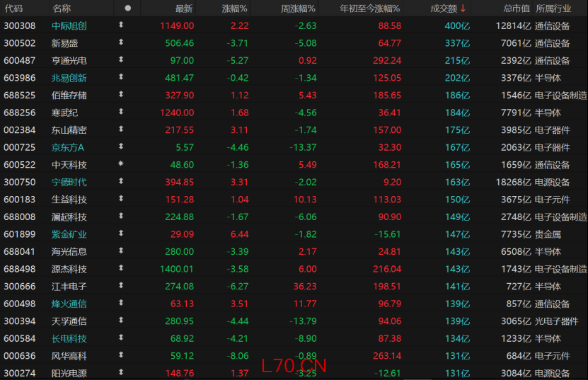Click the star marker in 中天科技 row
Viewport: 588px width, 380px height.
click(121, 163)
